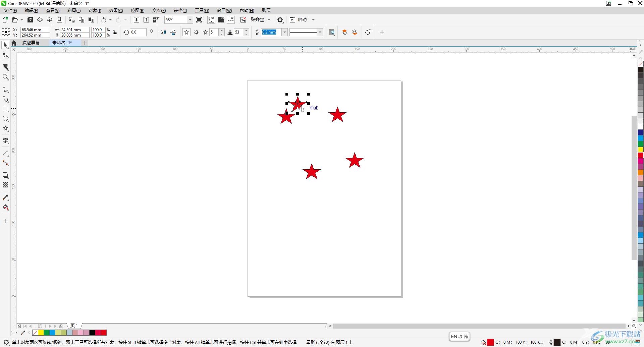Select the no-fill swatch in the document palette
Screen dimensions: 644x347
(x=35, y=333)
